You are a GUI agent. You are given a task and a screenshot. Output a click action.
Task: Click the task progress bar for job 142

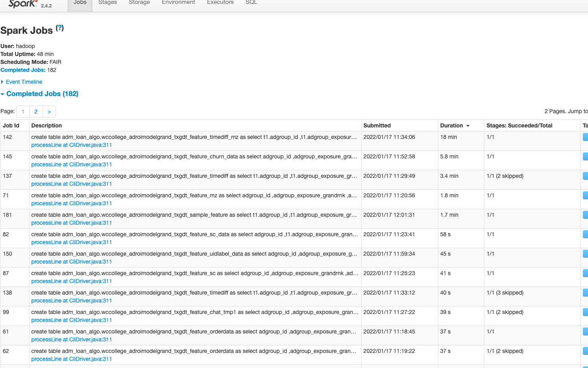(585, 137)
